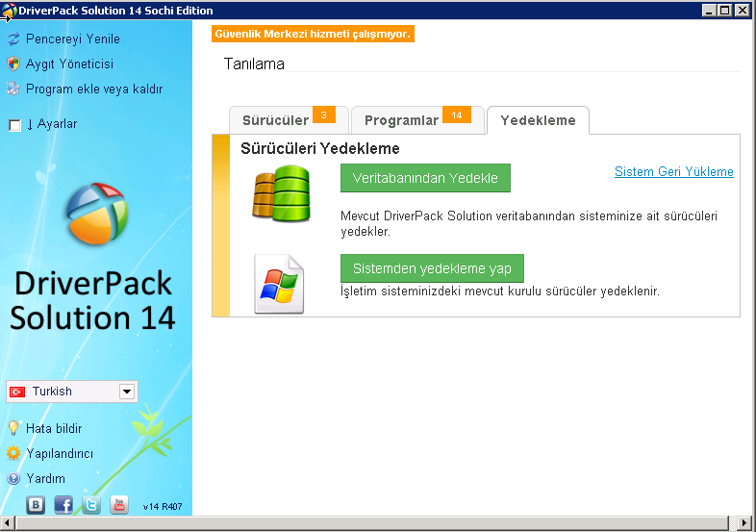Click the green database backup icon
This screenshot has height=532, width=756.
coord(281,194)
